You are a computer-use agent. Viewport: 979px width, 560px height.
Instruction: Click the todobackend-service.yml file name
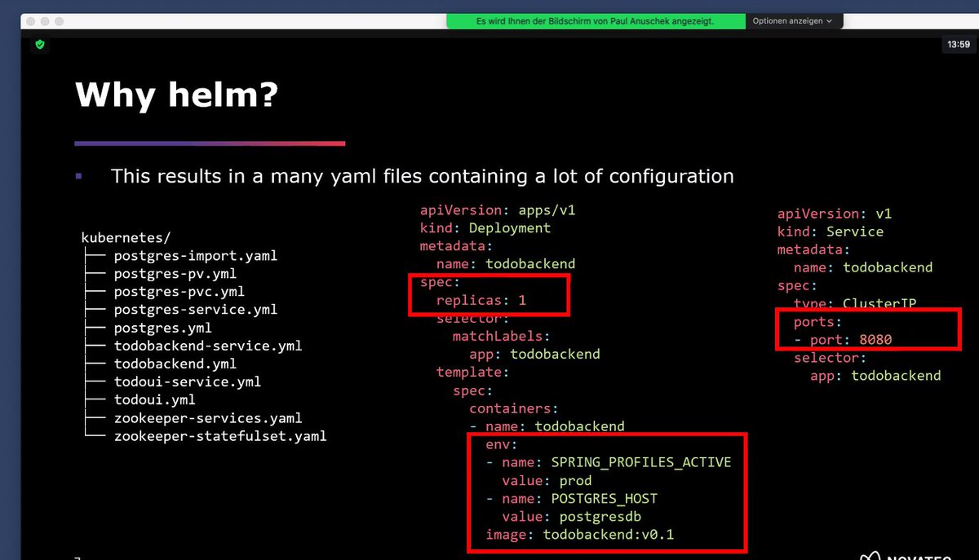pos(208,346)
